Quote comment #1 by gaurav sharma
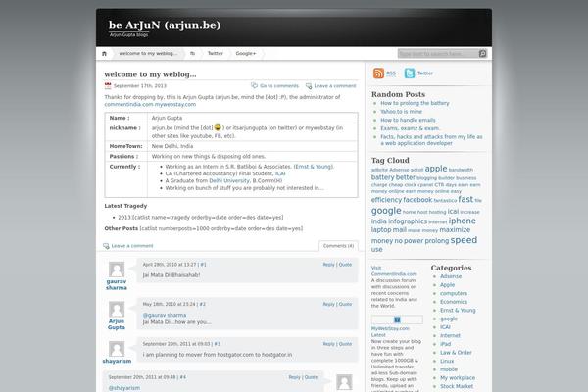This screenshot has height=392, width=588. tap(345, 265)
